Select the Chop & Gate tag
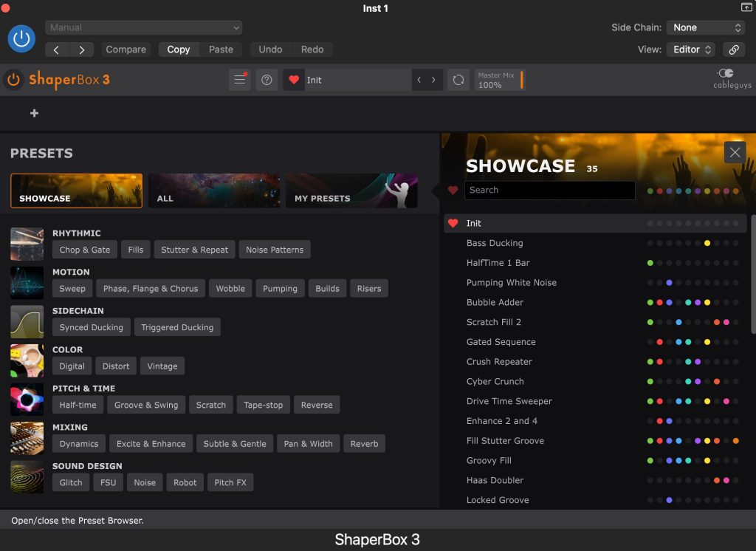This screenshot has height=551, width=756. (x=85, y=250)
